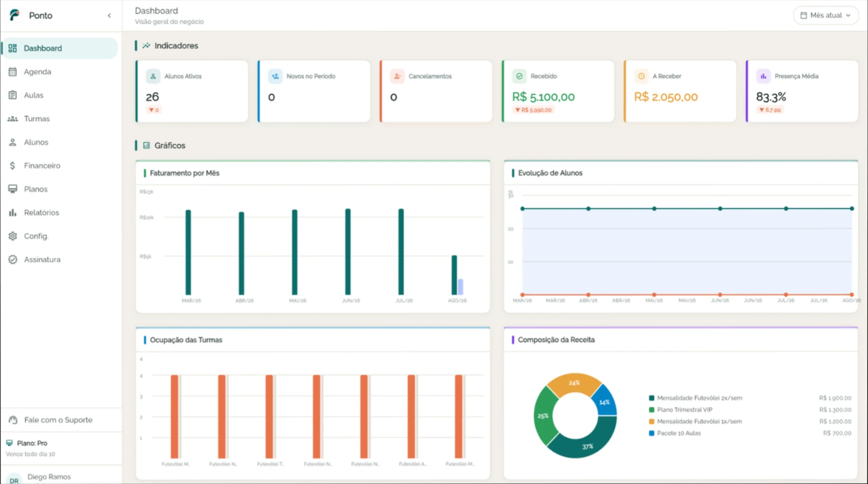The height and width of the screenshot is (484, 868).
Task: Open Fale com o Suporte link
Action: coord(58,420)
